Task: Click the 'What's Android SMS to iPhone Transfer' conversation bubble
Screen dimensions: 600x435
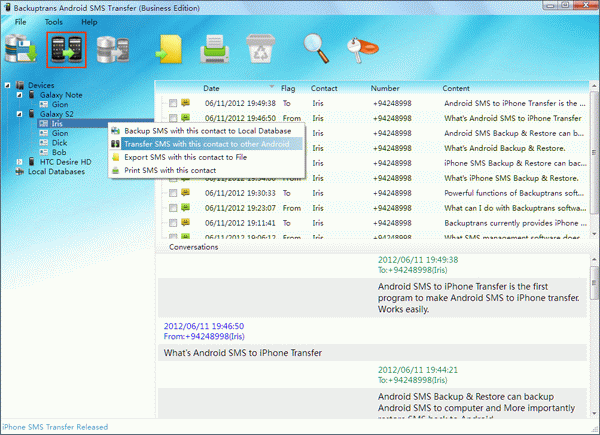Action: [372, 353]
